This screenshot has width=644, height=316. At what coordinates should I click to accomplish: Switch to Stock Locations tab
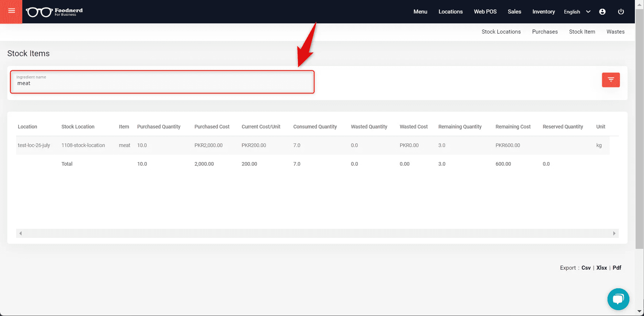click(x=501, y=32)
